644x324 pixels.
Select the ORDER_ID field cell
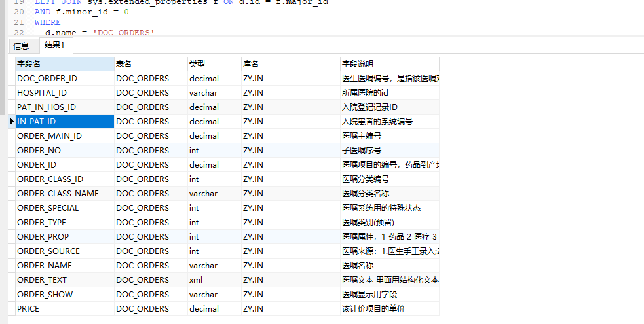coord(65,164)
